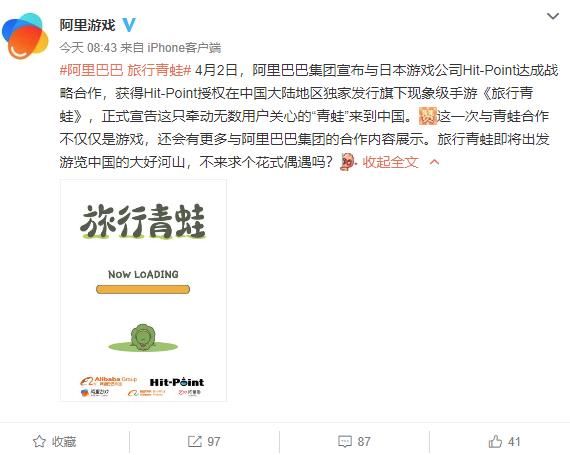The image size is (570, 455).
Task: Toggle 收藏 to bookmark this post
Action: click(55, 442)
